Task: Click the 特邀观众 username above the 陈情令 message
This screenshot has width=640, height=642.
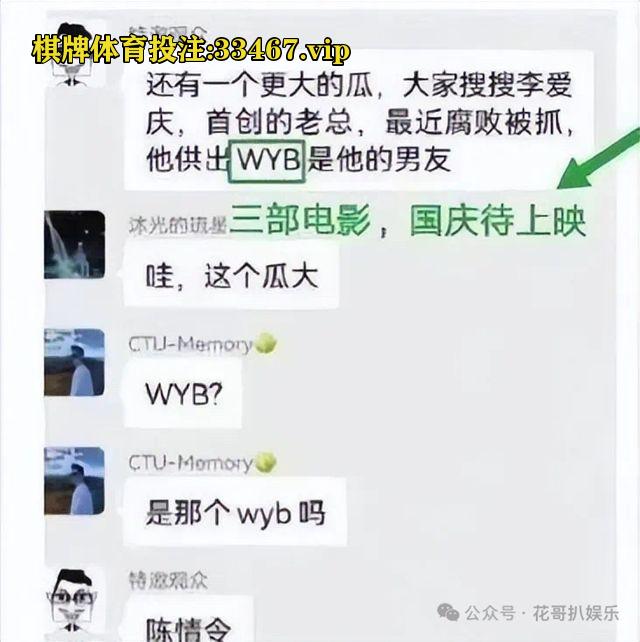Action: pyautogui.click(x=168, y=580)
